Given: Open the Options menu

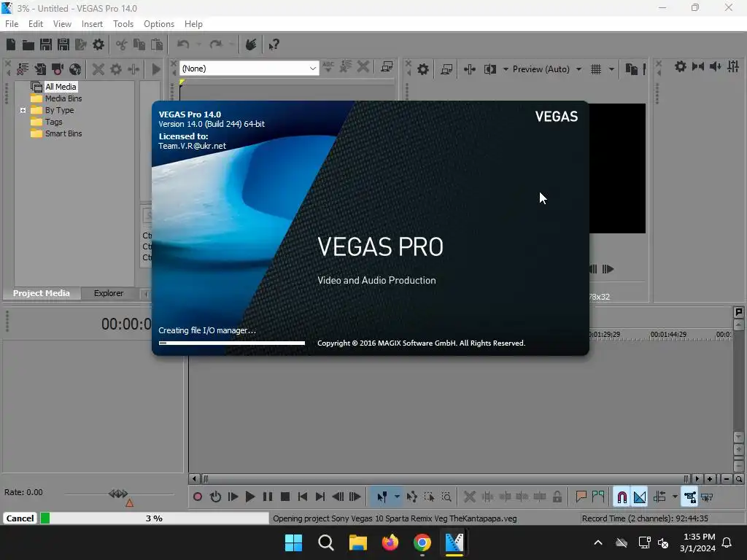Looking at the screenshot, I should click(x=158, y=24).
